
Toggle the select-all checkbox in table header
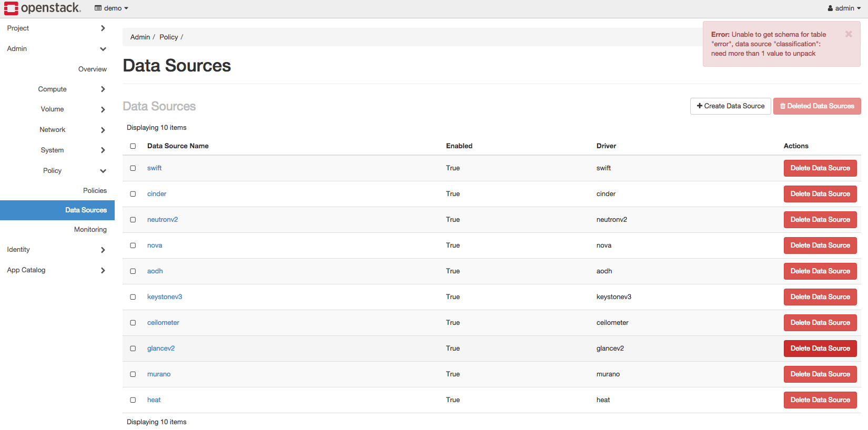[133, 146]
